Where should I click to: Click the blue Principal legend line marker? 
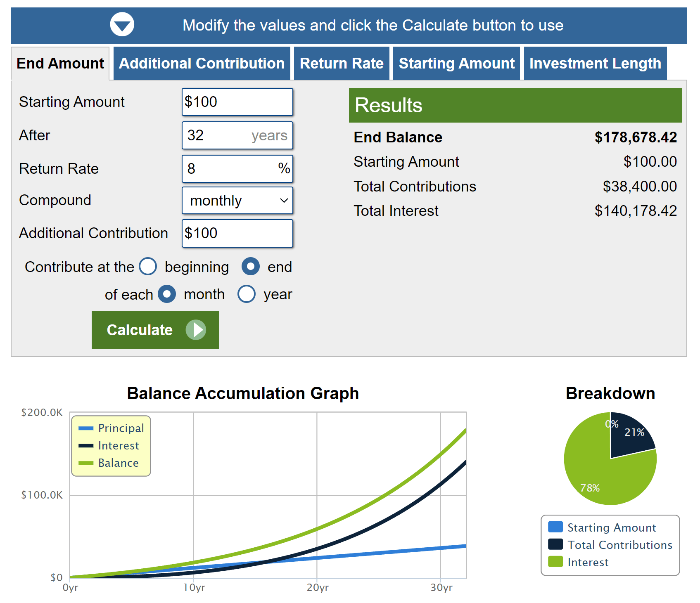86,428
